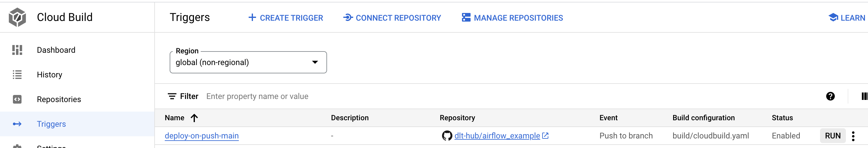The height and width of the screenshot is (148, 868).
Task: Open the Learn panel
Action: [x=847, y=18]
